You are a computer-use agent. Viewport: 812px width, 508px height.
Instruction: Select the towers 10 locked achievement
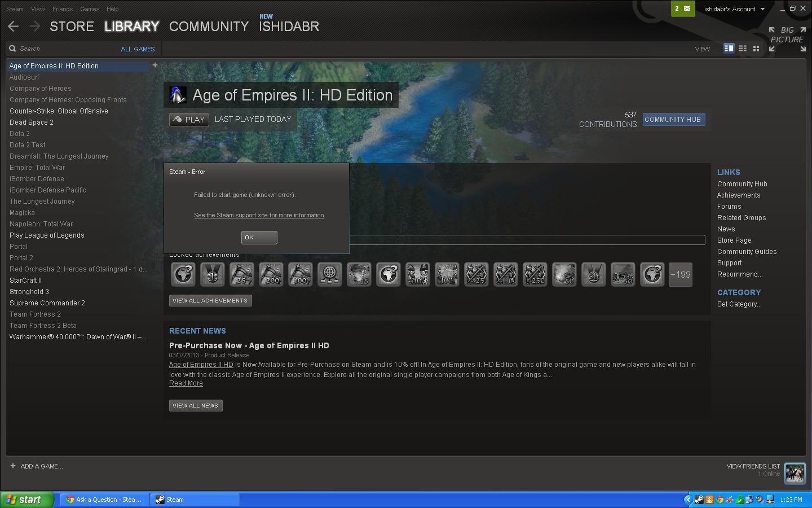click(418, 275)
